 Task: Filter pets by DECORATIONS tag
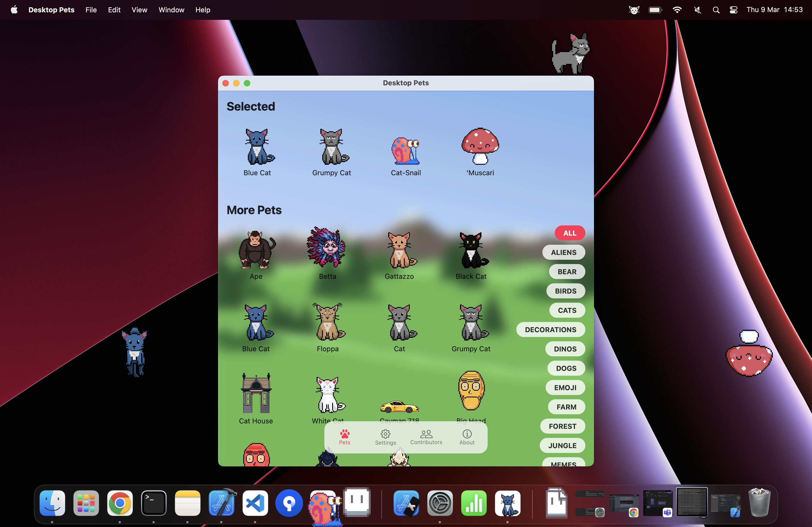click(551, 330)
